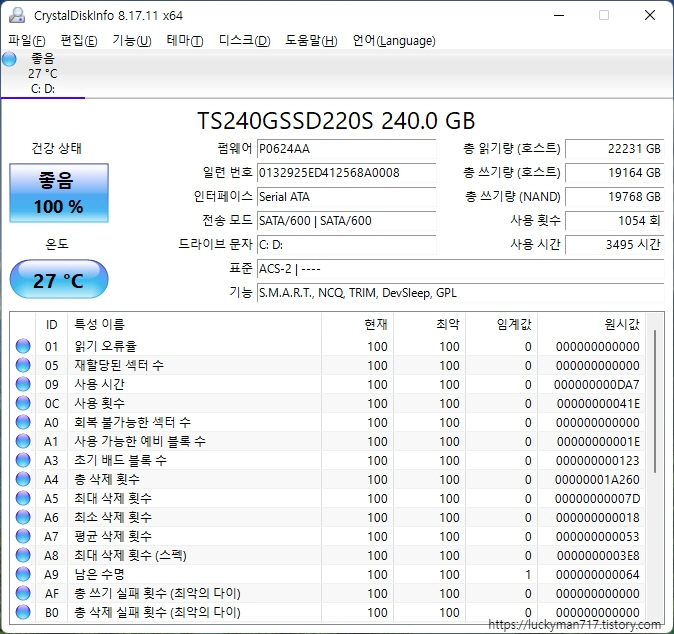The image size is (674, 634).
Task: Click status orb for row A9 남은 수명
Action: (x=23, y=574)
